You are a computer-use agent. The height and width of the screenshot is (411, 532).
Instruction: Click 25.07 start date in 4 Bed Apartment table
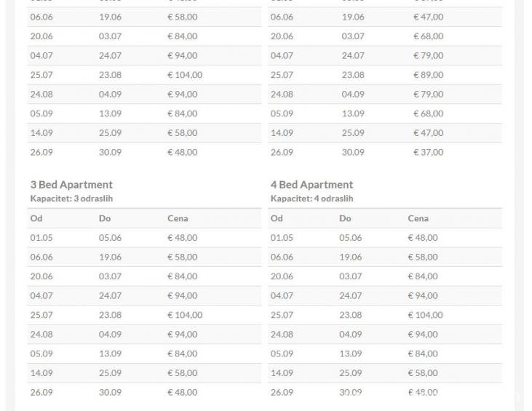(x=282, y=315)
